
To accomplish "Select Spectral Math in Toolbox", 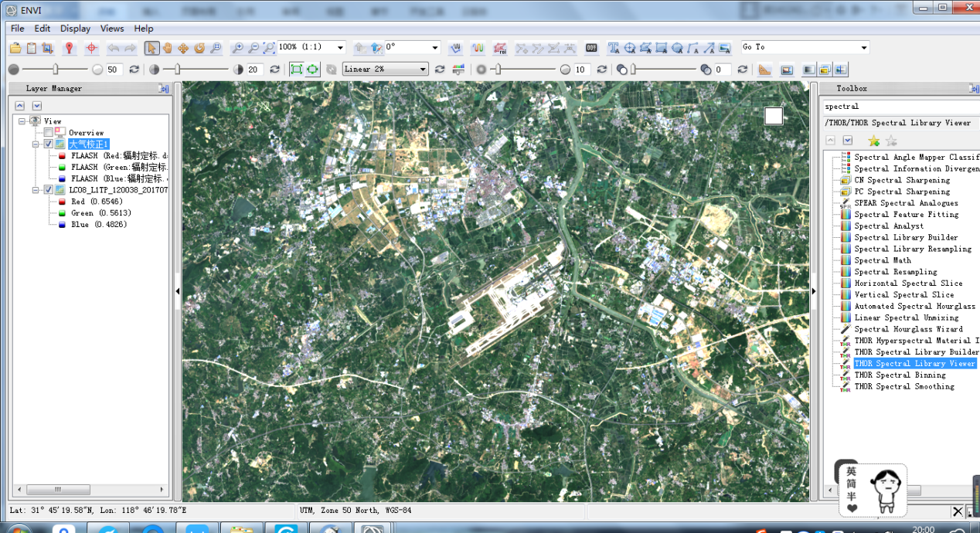I will [882, 260].
